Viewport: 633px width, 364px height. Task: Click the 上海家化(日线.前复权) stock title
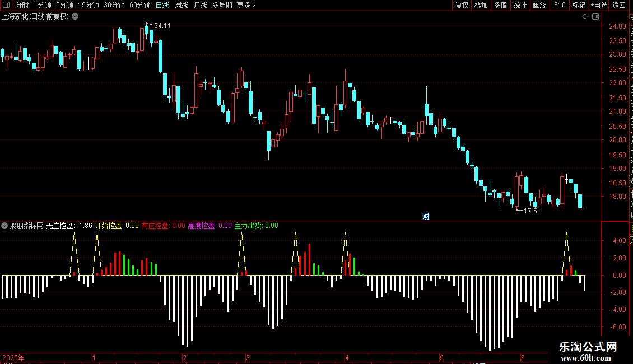pos(35,17)
